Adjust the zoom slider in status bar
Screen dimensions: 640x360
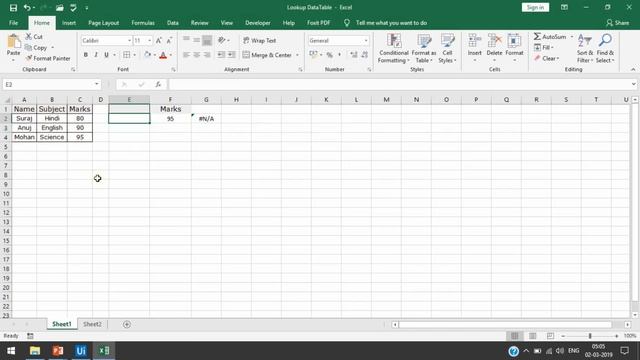pyautogui.click(x=590, y=336)
